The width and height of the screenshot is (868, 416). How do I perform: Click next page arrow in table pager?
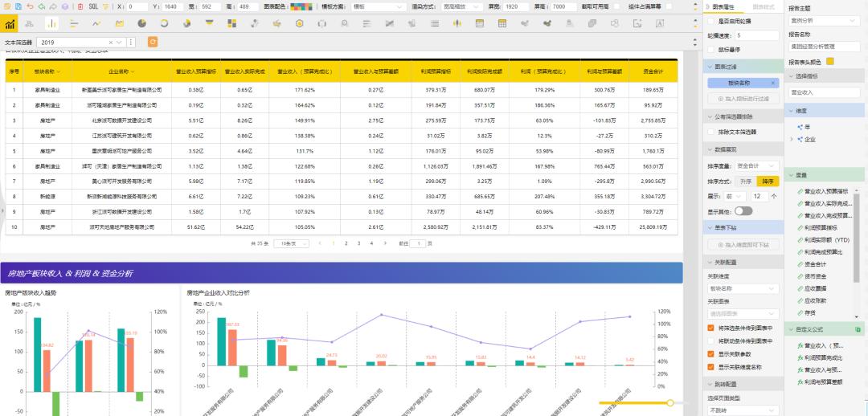384,243
